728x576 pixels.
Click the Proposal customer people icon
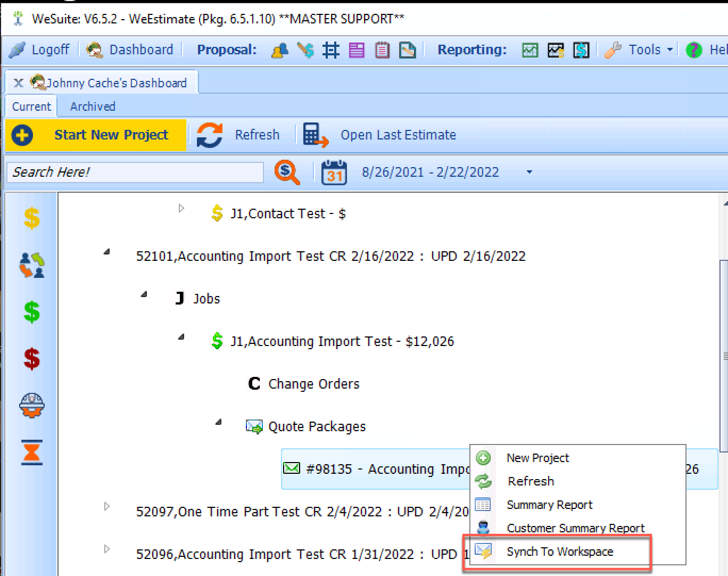coord(279,51)
